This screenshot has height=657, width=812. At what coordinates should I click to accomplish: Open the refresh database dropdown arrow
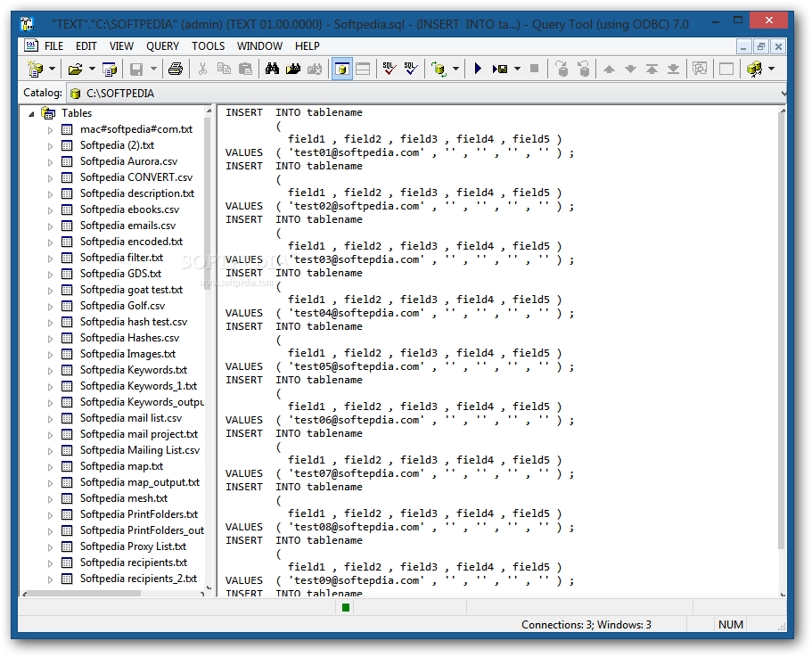click(x=455, y=69)
